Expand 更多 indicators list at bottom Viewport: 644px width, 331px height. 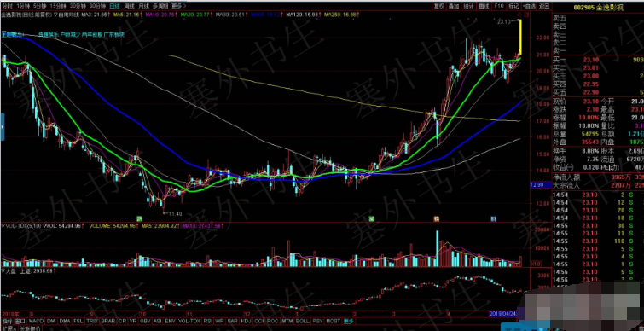pyautogui.click(x=349, y=321)
